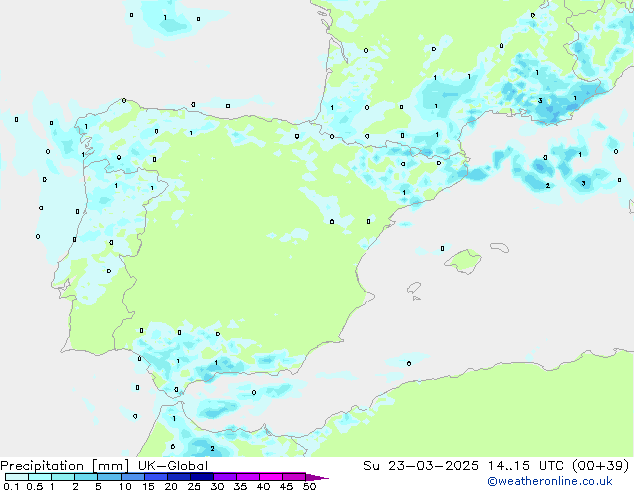Viewport: 634px width, 490px height.
Task: Click Mallorca island on the map
Action: click(x=464, y=262)
